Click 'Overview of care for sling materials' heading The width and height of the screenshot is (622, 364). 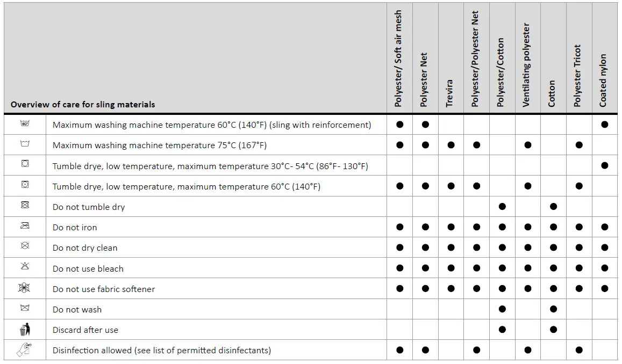pos(83,105)
